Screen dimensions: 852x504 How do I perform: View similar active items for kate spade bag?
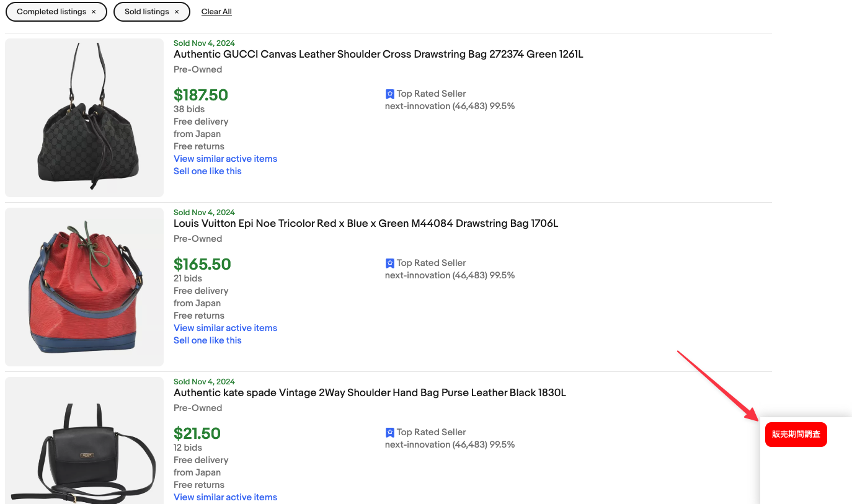(x=225, y=497)
